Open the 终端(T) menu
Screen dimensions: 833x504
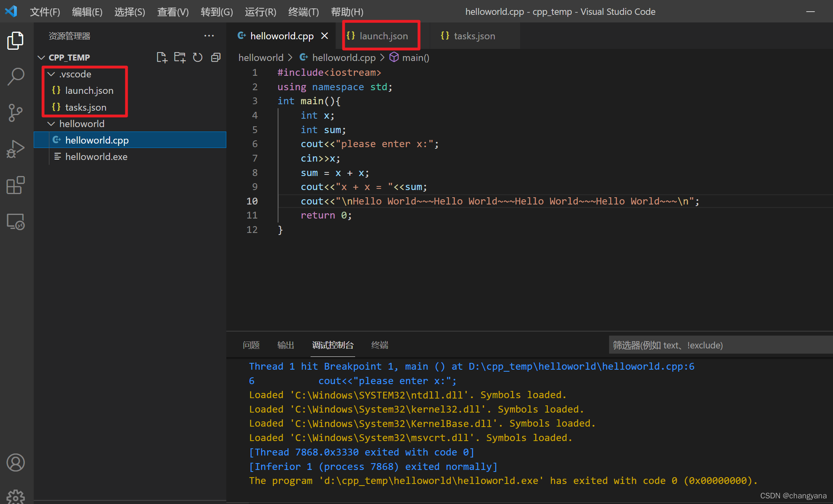(x=303, y=12)
